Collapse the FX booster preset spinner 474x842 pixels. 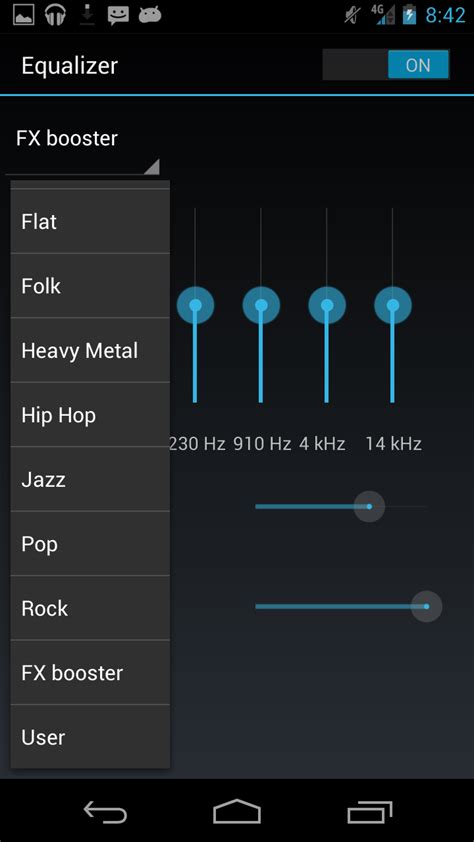pos(83,148)
